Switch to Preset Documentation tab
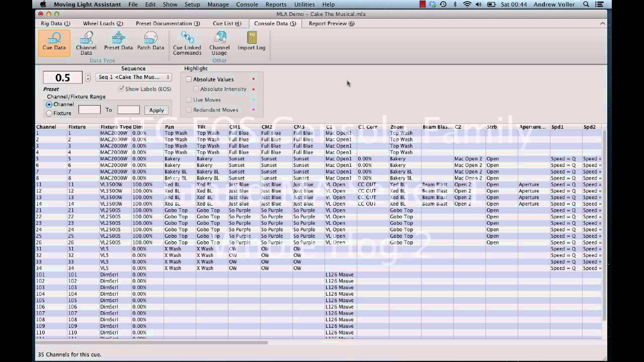The image size is (644, 362). click(x=168, y=24)
